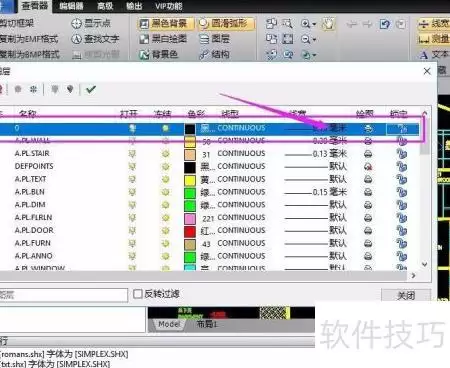450x368 pixels.
Task: Open the Model layout tab
Action: pos(169,324)
